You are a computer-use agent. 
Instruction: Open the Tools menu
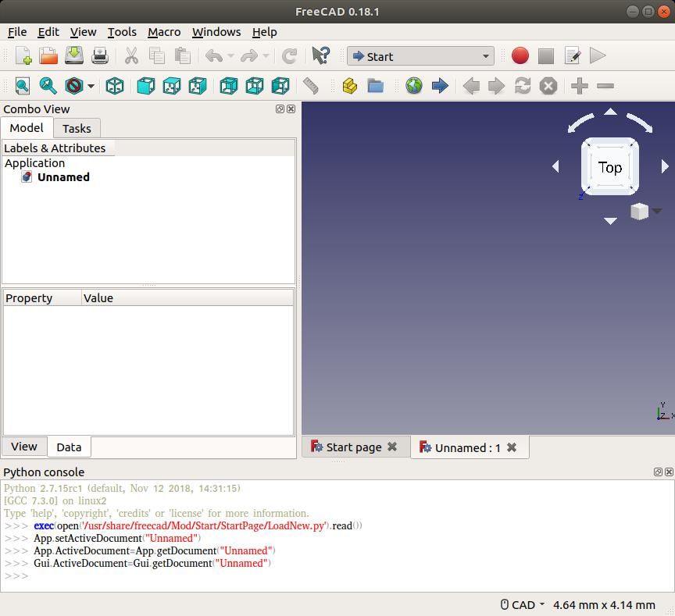pos(122,32)
